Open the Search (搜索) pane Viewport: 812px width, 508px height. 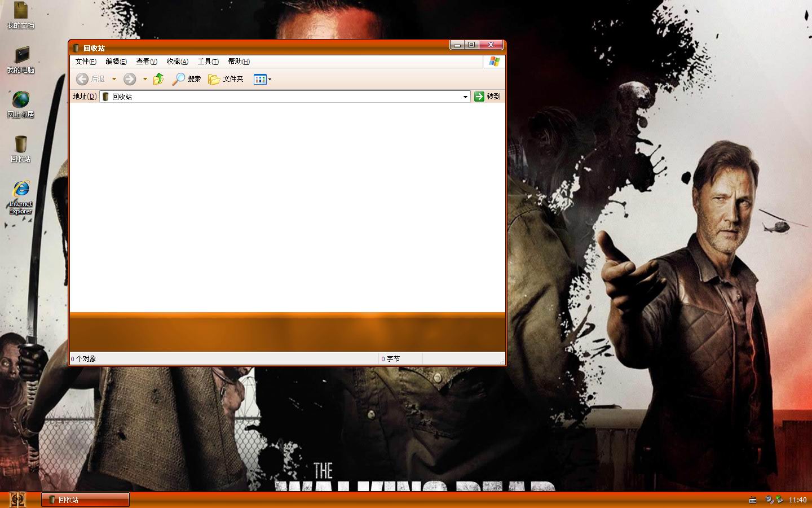pyautogui.click(x=187, y=79)
